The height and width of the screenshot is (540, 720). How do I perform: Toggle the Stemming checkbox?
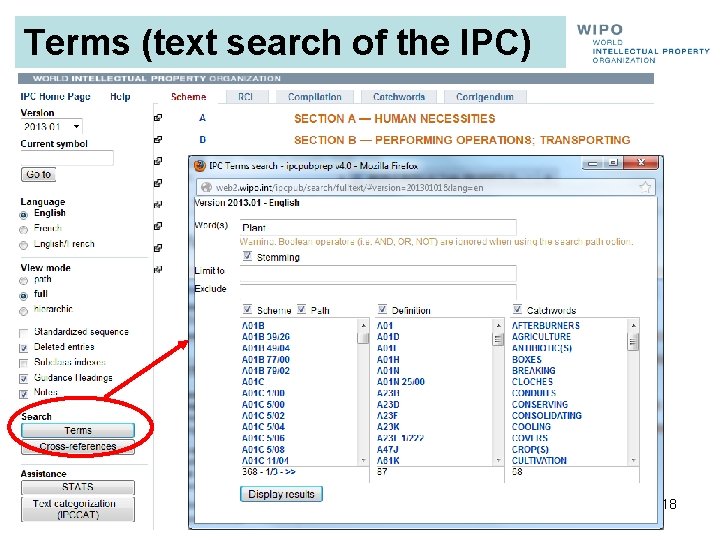[247, 256]
